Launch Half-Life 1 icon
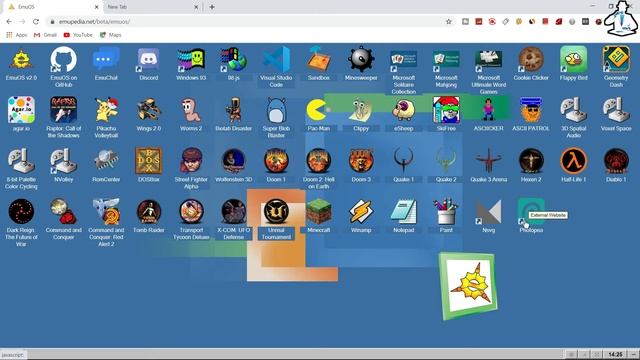Screen dimensions: 640x360 (x=573, y=161)
